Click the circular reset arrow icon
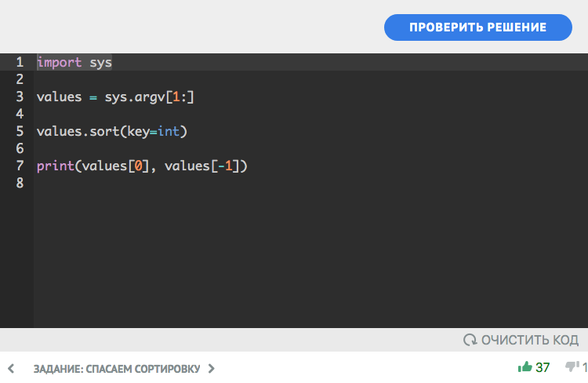Screen dimensions: 588x383 click(x=470, y=340)
